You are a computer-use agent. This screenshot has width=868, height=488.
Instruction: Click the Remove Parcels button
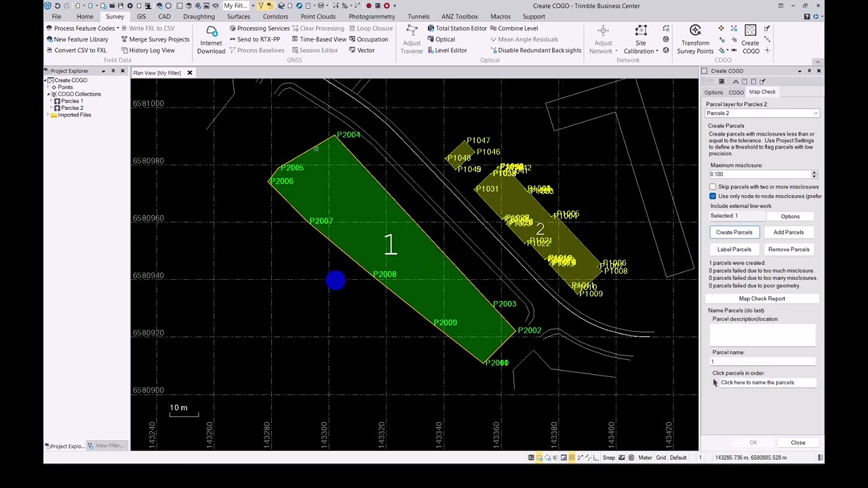(789, 249)
